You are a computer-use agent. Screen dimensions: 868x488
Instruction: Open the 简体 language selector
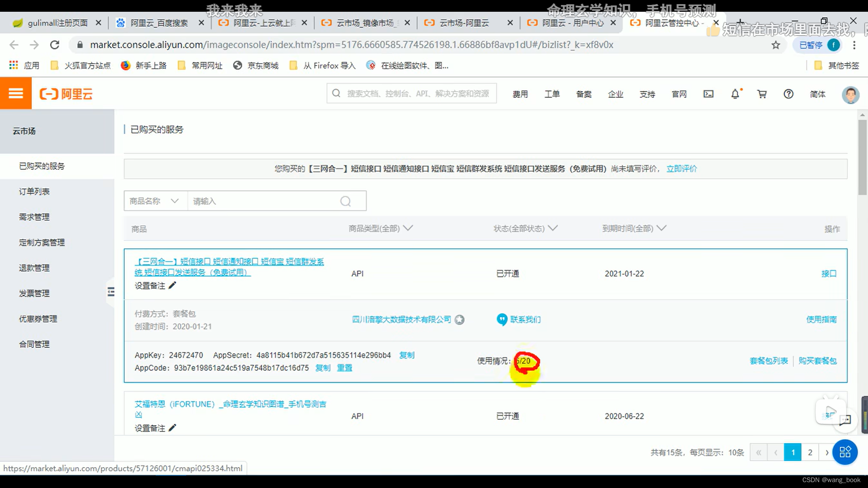(x=817, y=94)
